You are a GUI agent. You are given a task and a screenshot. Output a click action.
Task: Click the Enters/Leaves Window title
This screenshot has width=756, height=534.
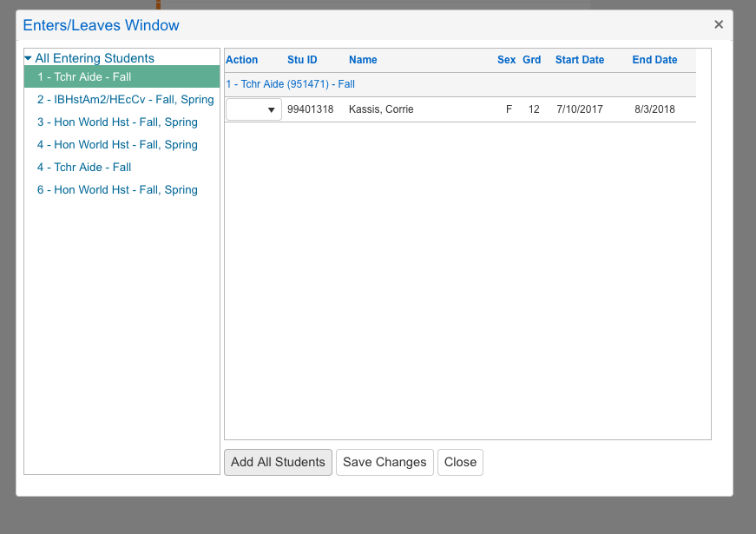point(102,25)
